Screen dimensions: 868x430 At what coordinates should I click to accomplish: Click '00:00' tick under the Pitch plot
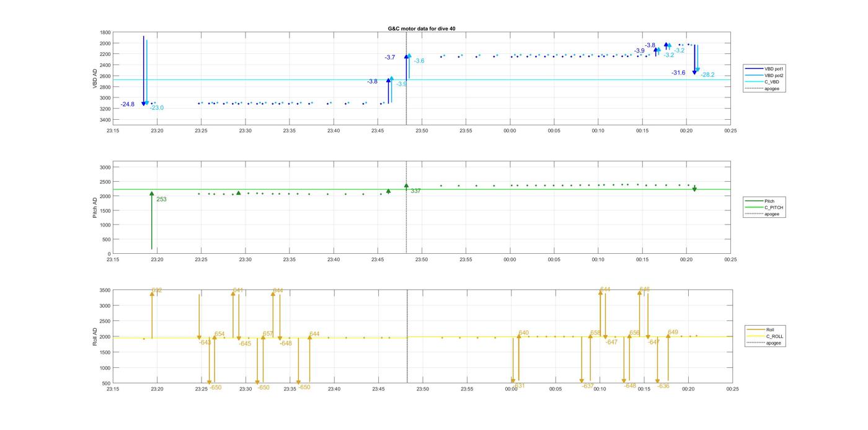pos(510,260)
